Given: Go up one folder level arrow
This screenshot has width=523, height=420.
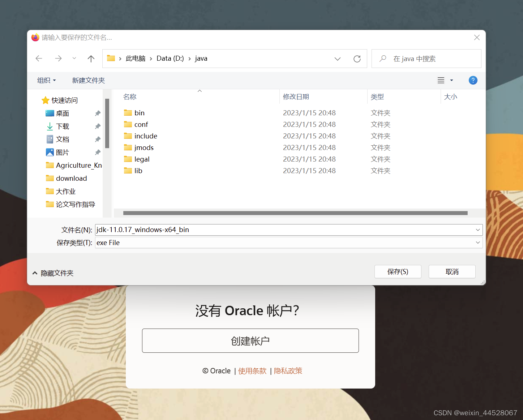Looking at the screenshot, I should click(x=91, y=59).
